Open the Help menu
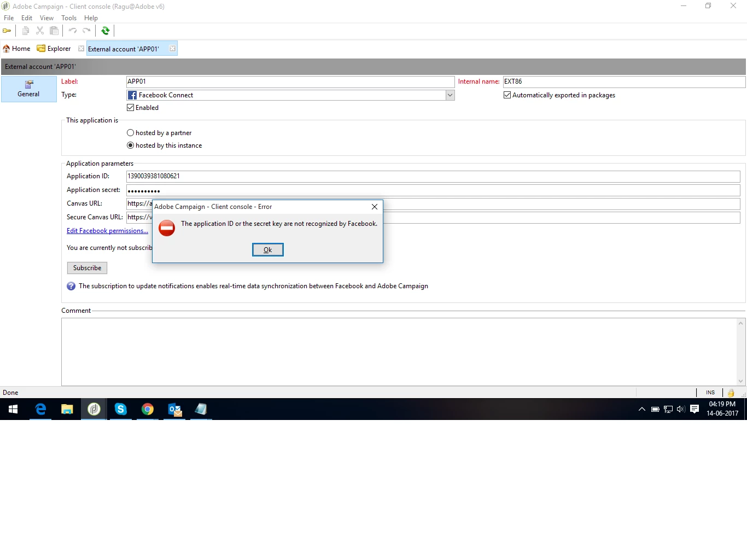Image resolution: width=747 pixels, height=560 pixels. tap(91, 18)
